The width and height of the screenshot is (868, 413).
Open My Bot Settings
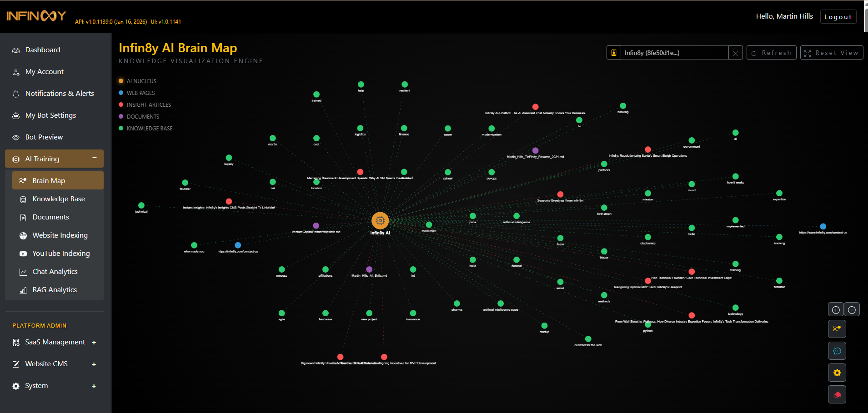coord(55,115)
